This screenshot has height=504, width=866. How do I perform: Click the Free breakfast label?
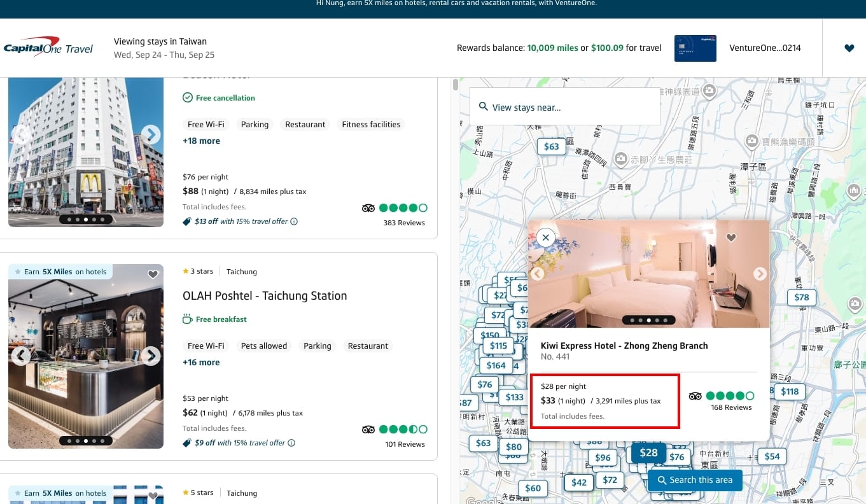click(215, 319)
